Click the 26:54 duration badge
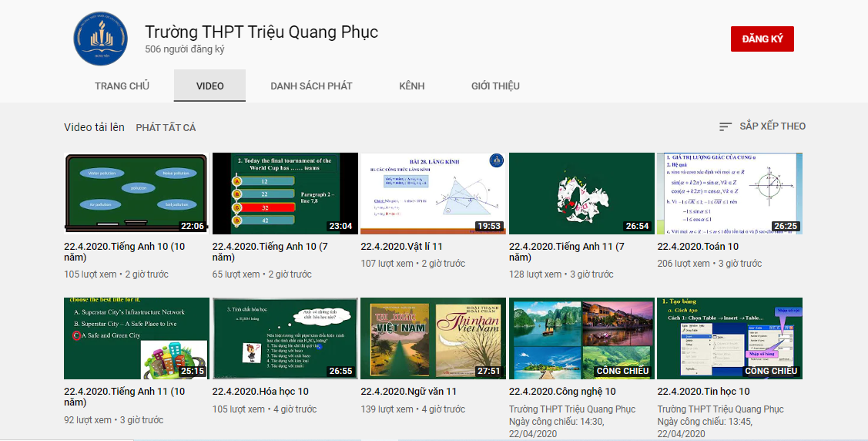The image size is (868, 441). click(637, 226)
